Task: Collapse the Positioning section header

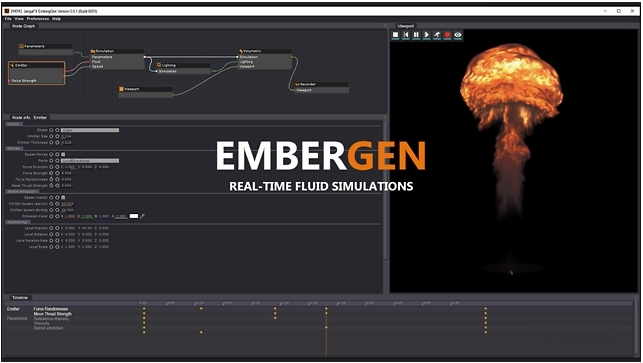Action: [17, 222]
